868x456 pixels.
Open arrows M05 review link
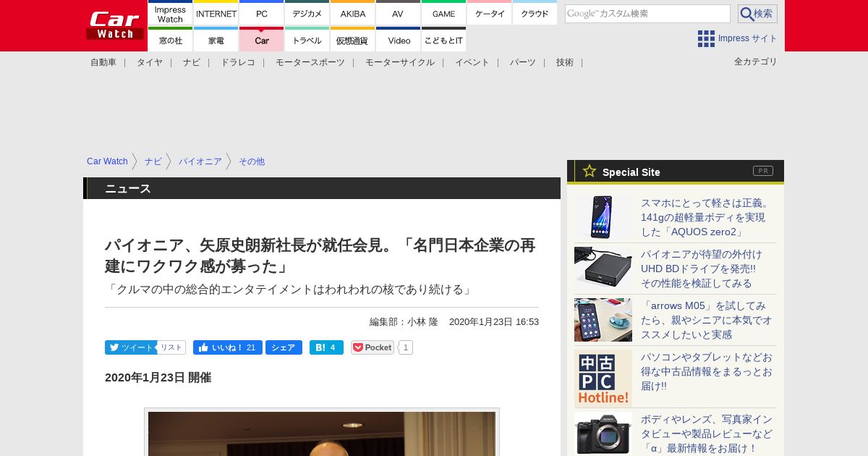click(x=707, y=320)
